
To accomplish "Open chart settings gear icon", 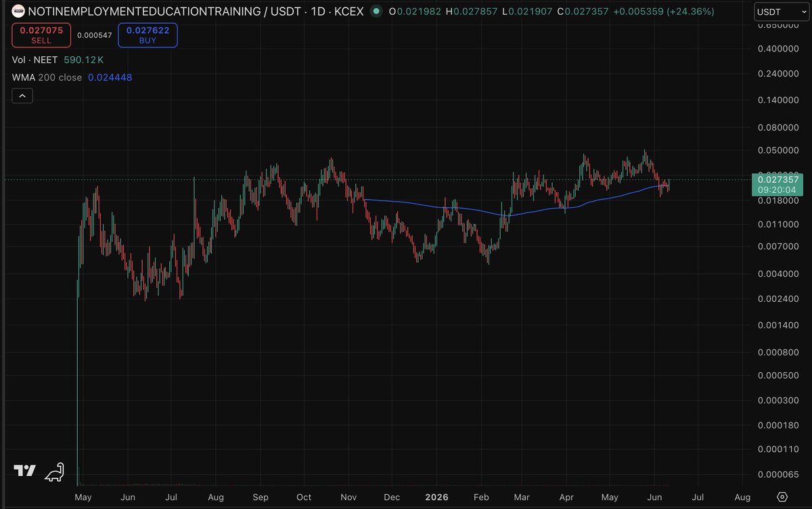I will pyautogui.click(x=782, y=497).
